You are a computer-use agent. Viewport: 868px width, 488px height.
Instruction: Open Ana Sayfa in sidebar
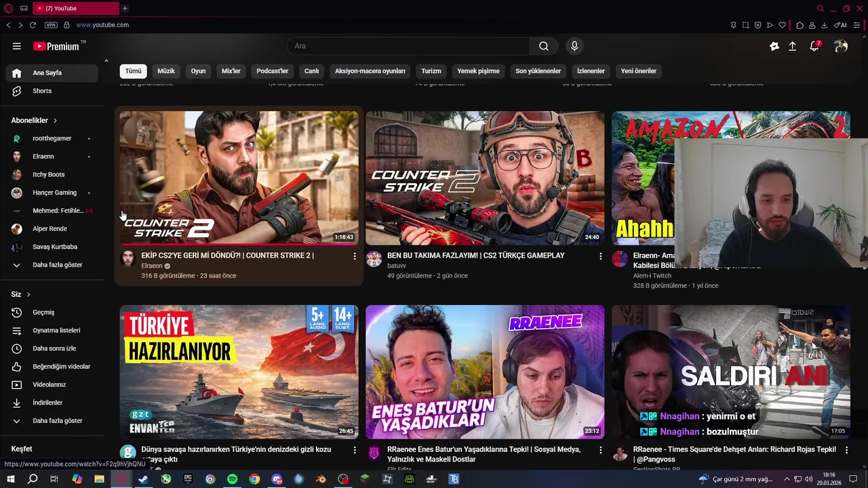(x=53, y=73)
